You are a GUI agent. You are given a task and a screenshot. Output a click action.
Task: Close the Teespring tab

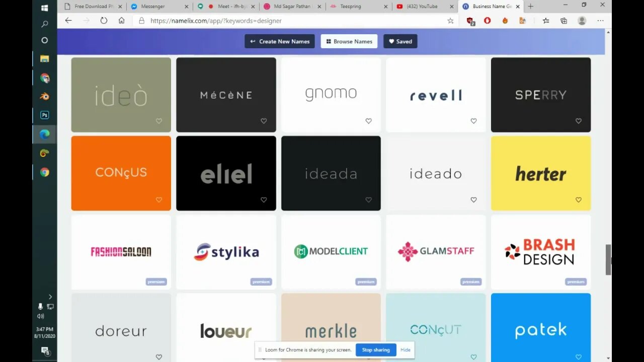coord(385,7)
